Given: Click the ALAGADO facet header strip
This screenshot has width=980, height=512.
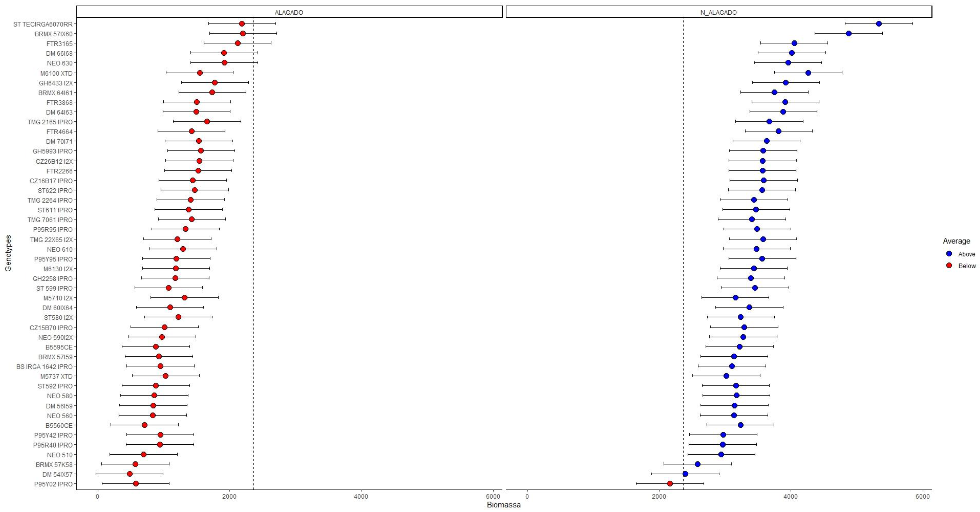Looking at the screenshot, I should [x=289, y=12].
